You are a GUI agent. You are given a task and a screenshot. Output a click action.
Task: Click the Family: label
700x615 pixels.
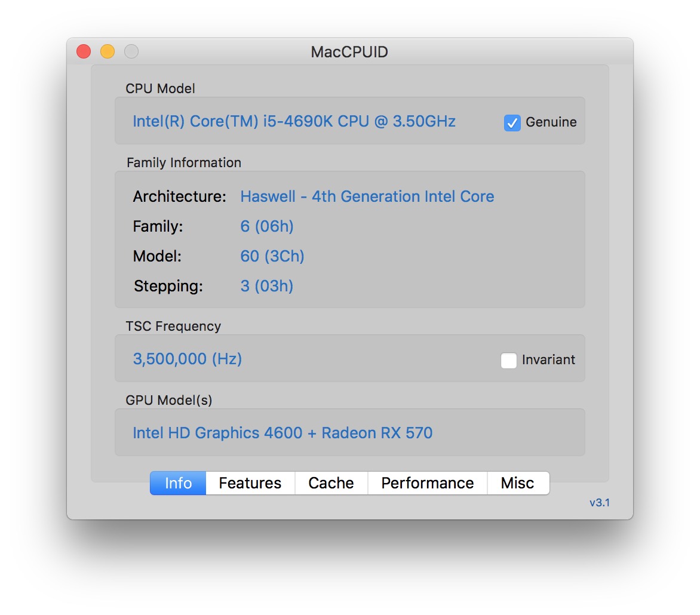pyautogui.click(x=158, y=226)
